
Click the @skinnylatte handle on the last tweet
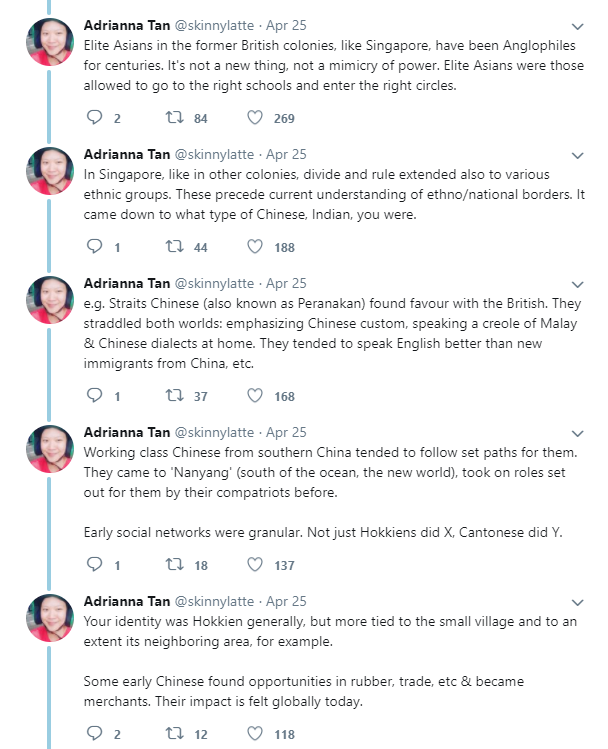pos(217,602)
